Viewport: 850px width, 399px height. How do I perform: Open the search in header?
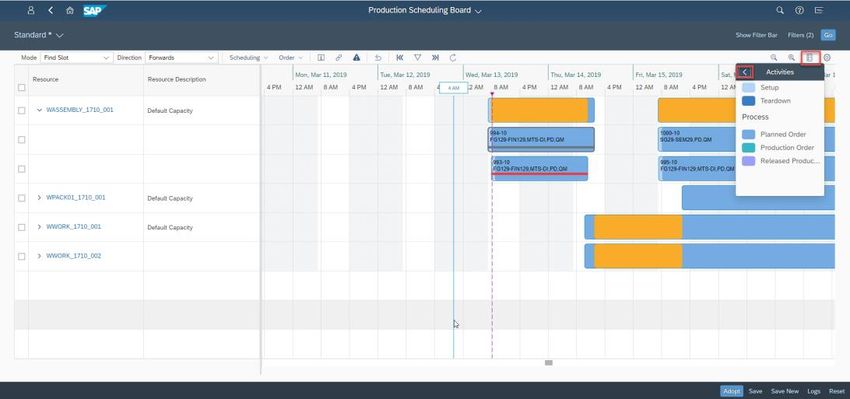coord(780,10)
